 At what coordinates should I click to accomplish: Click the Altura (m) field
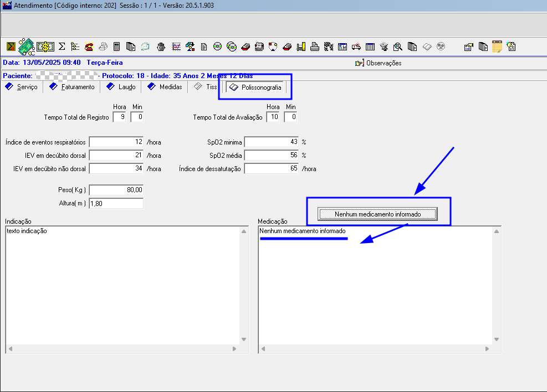116,204
